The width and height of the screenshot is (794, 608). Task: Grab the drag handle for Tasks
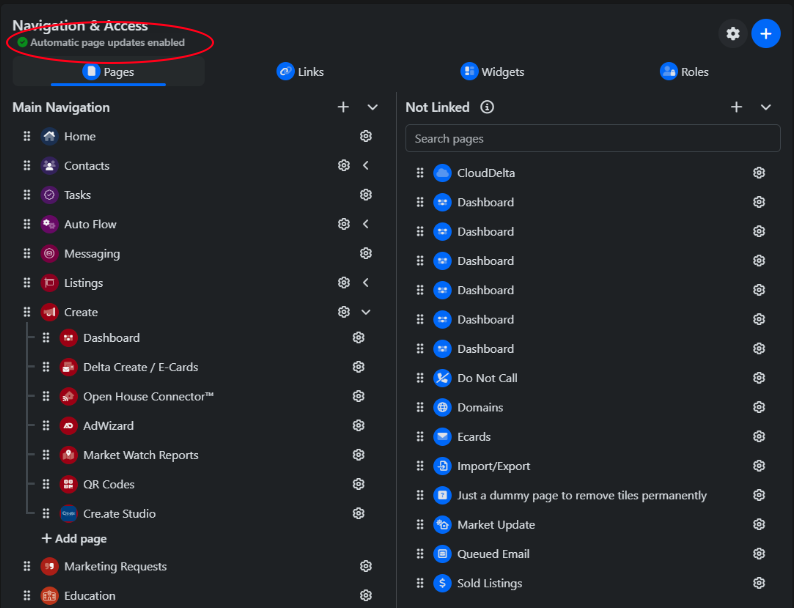[x=27, y=195]
